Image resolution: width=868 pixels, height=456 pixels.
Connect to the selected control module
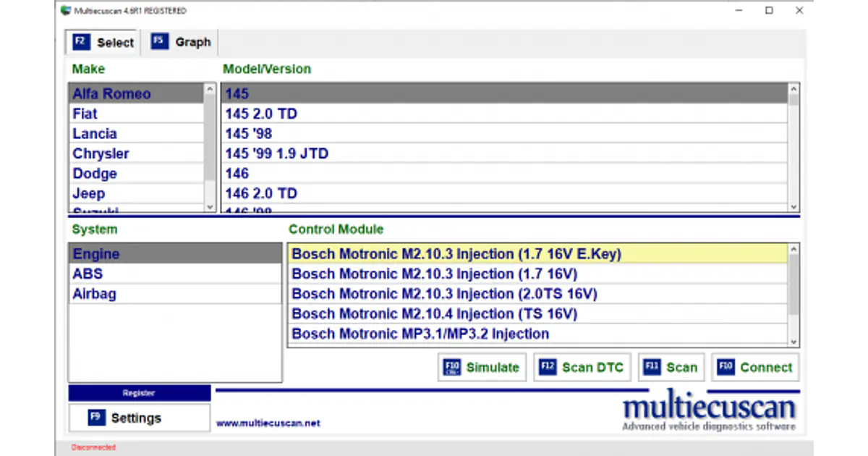[x=755, y=367]
